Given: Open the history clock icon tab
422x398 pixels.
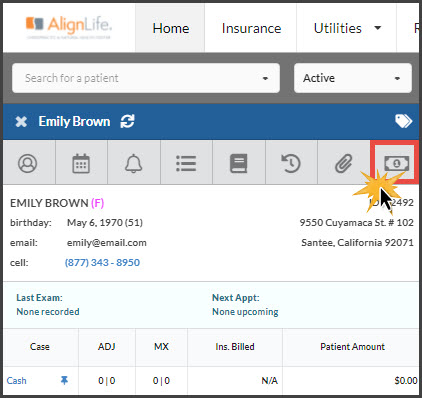Looking at the screenshot, I should point(291,163).
